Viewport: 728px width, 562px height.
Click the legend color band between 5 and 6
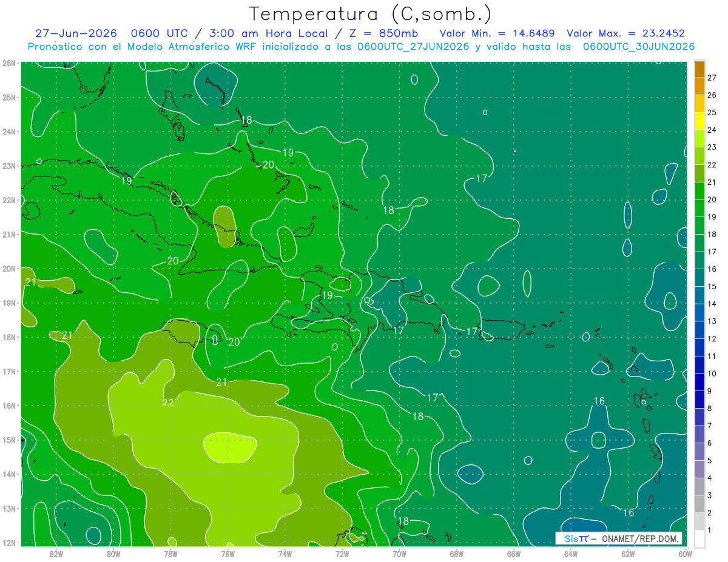tap(699, 452)
